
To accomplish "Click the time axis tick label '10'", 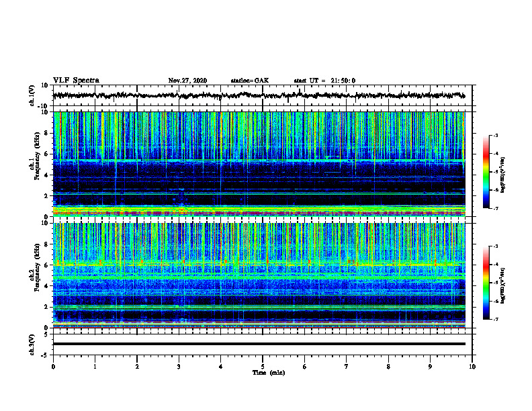I will pos(472,367).
